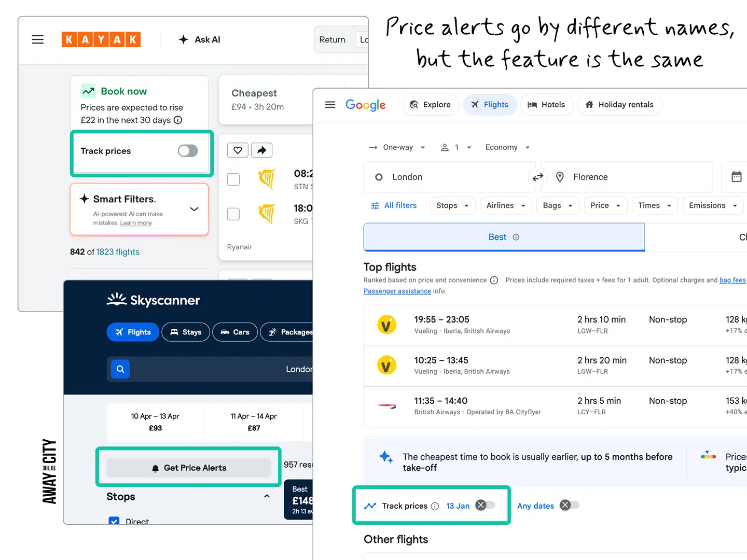747x560 pixels.
Task: Expand the Smart Filters panel
Action: 194,209
